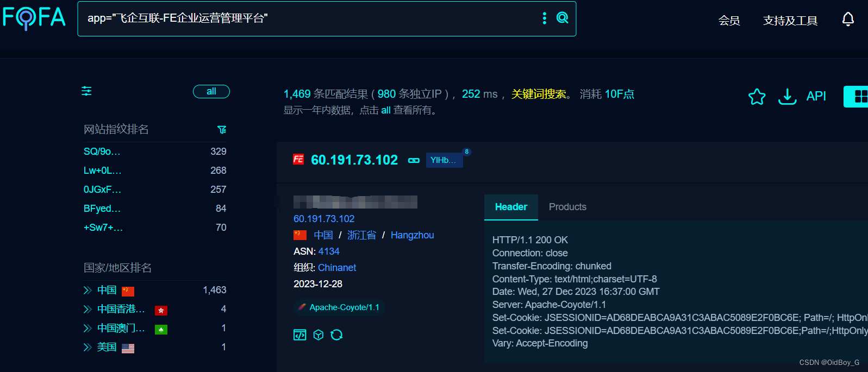This screenshot has height=372, width=868.
Task: Open the website source code icon
Action: tap(300, 335)
